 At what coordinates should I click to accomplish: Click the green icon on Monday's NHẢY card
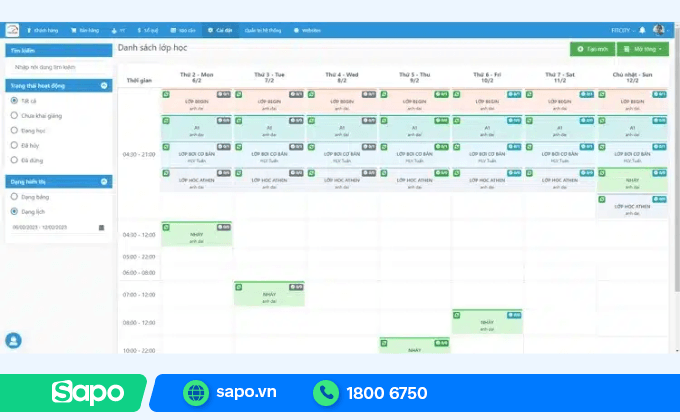[166, 227]
